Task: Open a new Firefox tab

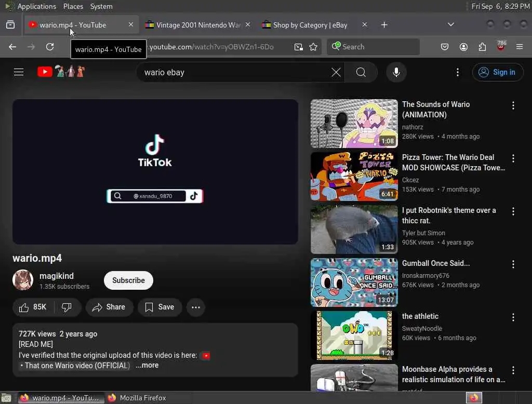Action: (384, 25)
